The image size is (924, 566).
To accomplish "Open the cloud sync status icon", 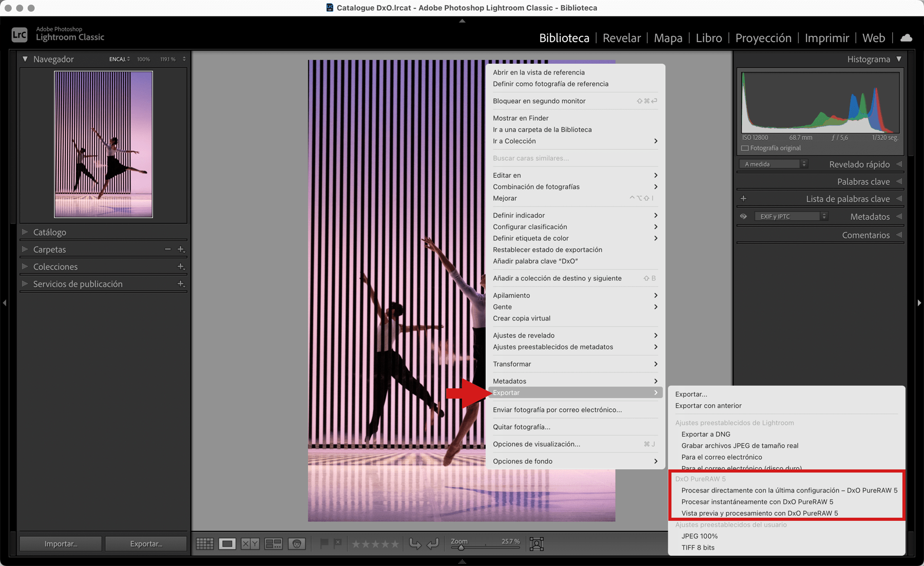I will point(906,38).
